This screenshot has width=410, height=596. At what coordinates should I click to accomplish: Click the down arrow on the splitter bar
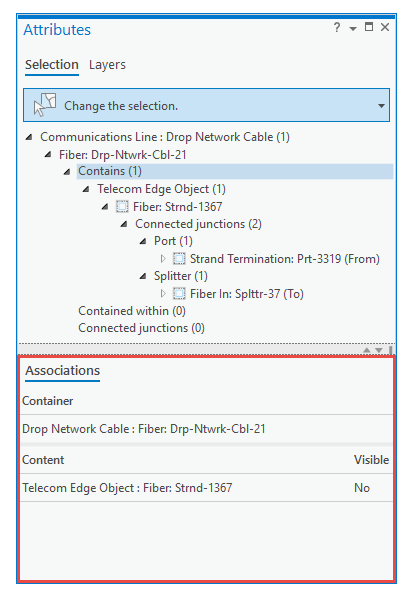click(x=379, y=350)
